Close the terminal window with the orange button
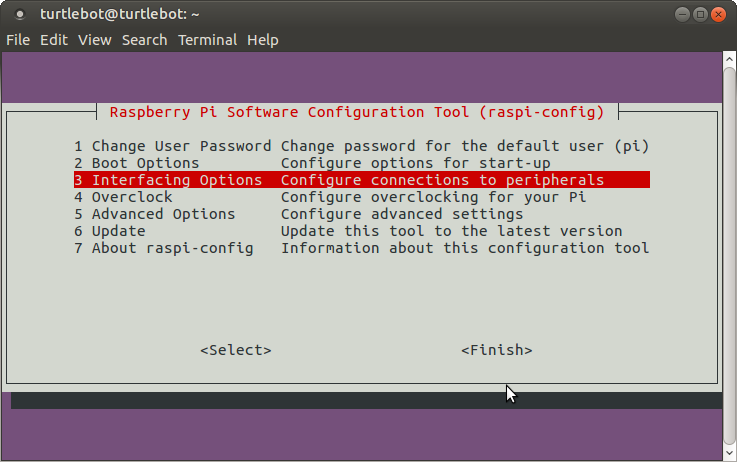The width and height of the screenshot is (737, 462). point(719,14)
